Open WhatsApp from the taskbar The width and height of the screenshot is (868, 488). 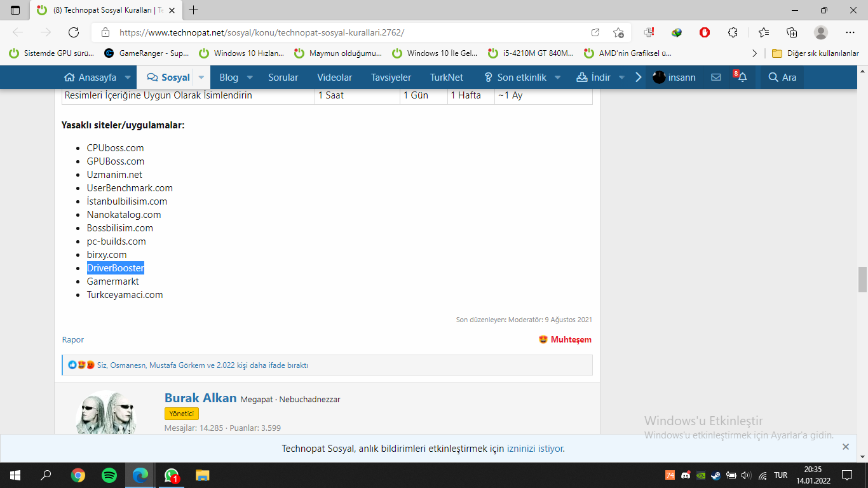[x=172, y=475]
